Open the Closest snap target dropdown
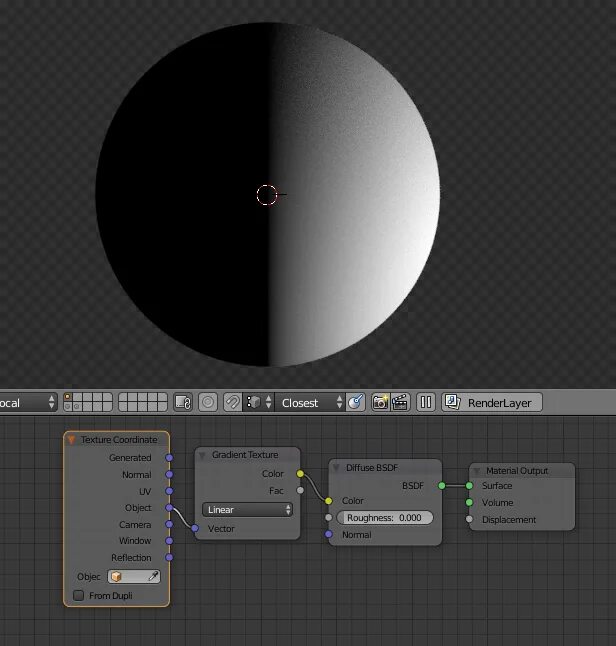 coord(310,403)
